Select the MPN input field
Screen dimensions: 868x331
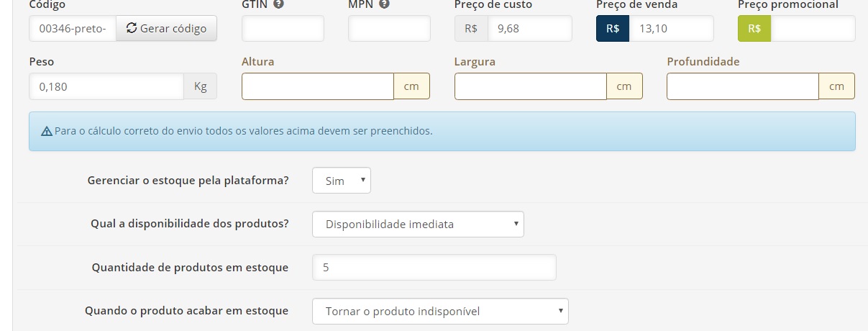coord(389,29)
